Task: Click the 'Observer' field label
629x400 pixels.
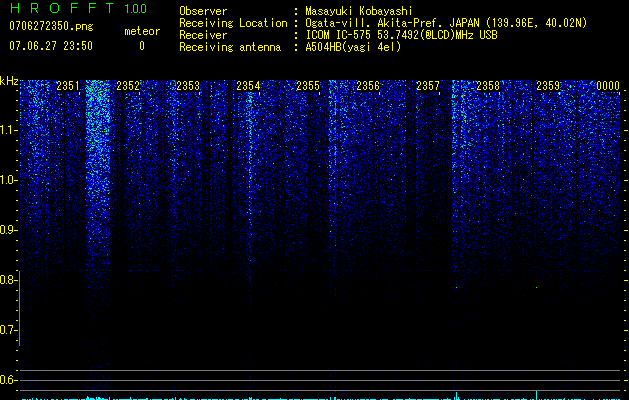Action: pos(203,11)
